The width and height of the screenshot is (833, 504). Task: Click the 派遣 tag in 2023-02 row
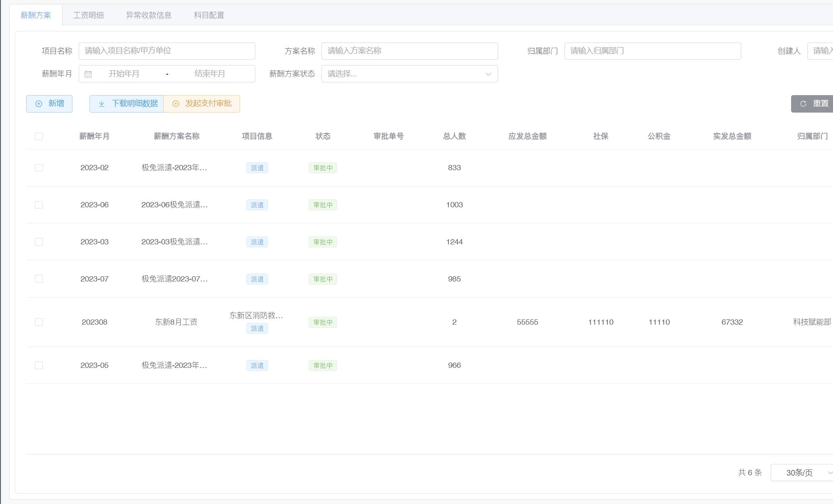(x=257, y=168)
